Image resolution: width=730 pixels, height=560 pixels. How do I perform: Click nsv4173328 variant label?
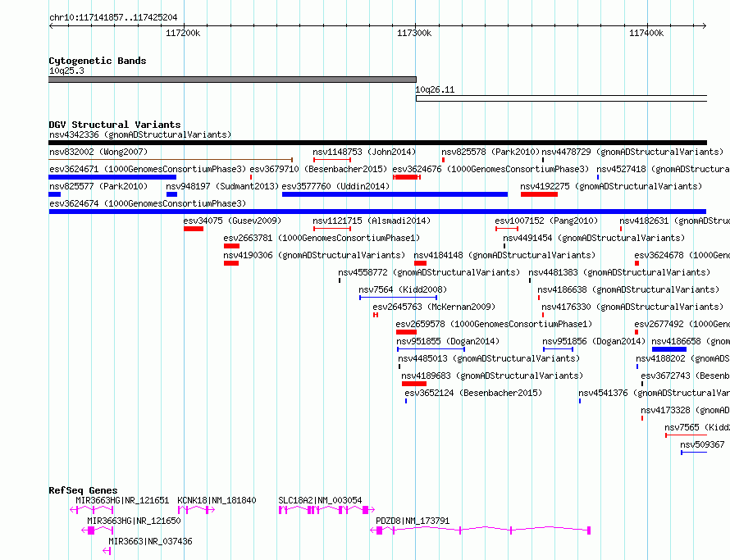click(685, 411)
